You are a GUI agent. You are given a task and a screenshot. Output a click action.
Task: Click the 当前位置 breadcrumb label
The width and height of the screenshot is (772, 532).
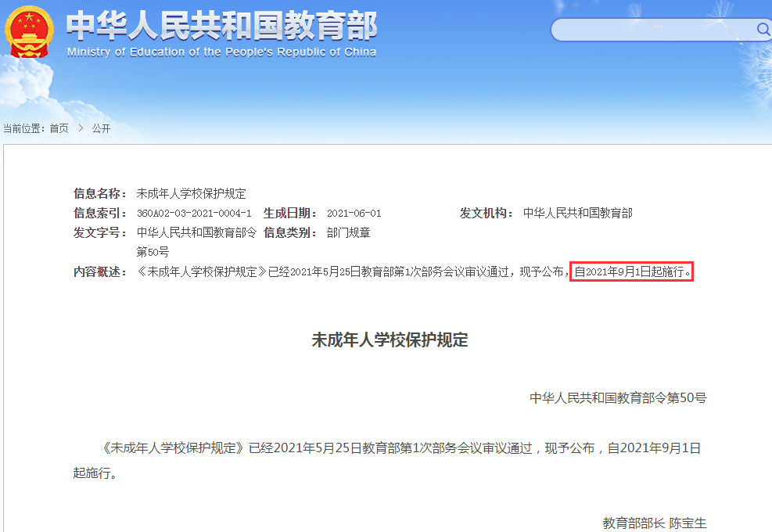[24, 128]
